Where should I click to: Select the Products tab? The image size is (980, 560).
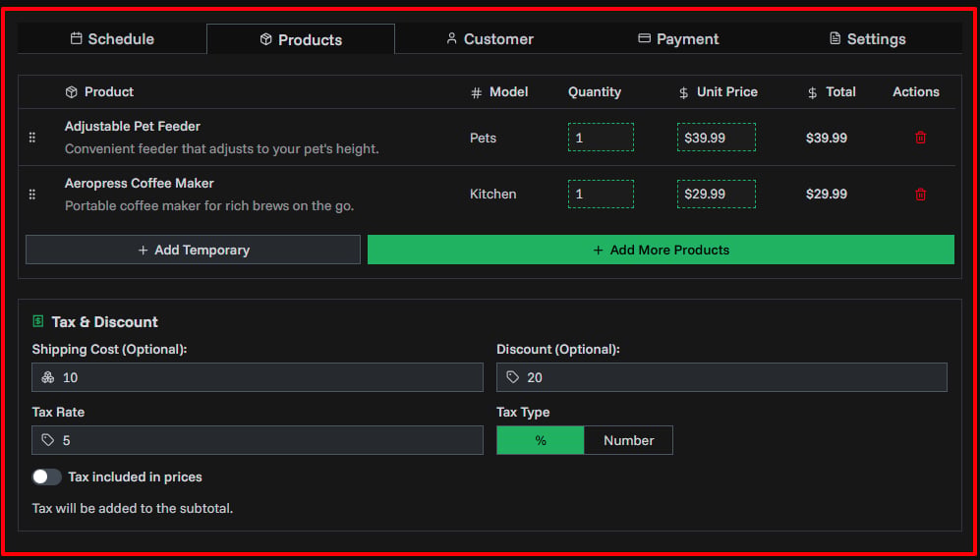(301, 39)
